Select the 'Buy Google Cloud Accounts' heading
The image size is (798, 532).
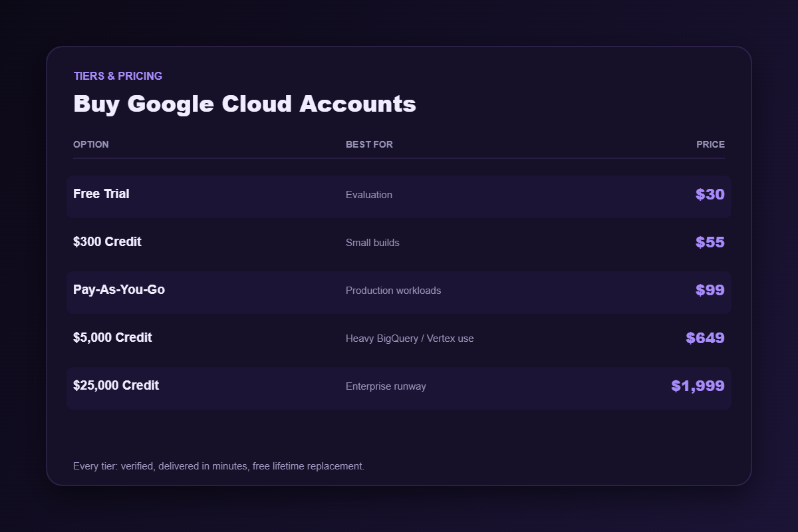245,104
